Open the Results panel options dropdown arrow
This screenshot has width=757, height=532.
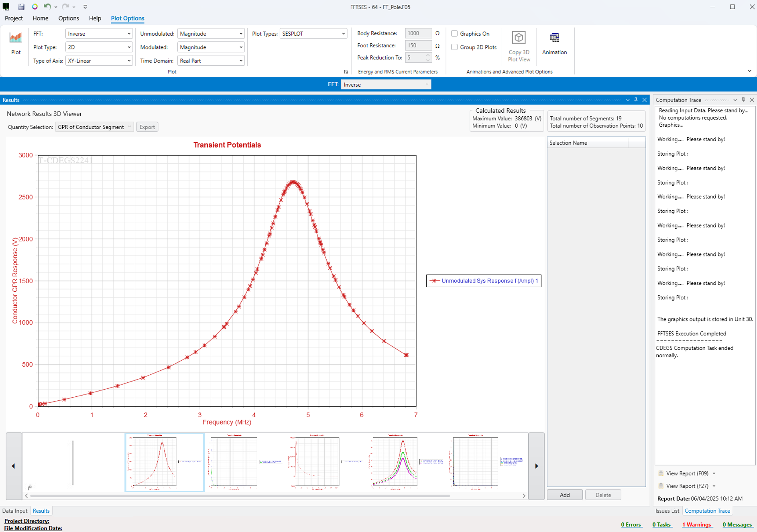click(627, 100)
